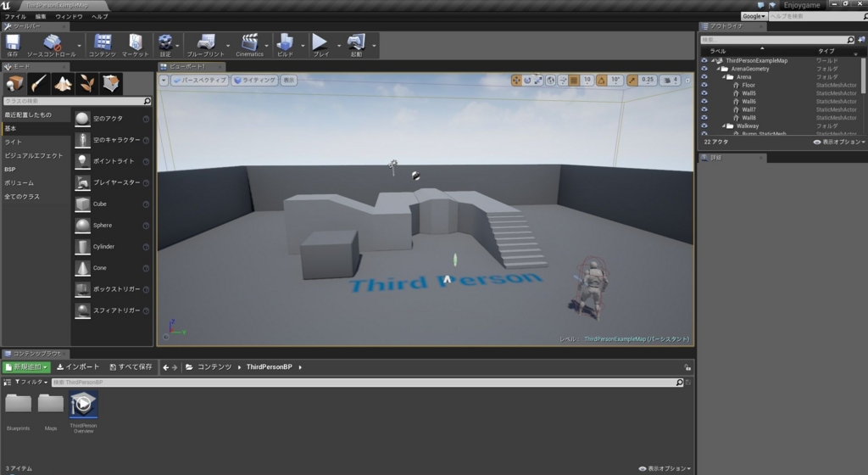
Task: Open the Settings (設定) dropdown arrow
Action: [177, 46]
